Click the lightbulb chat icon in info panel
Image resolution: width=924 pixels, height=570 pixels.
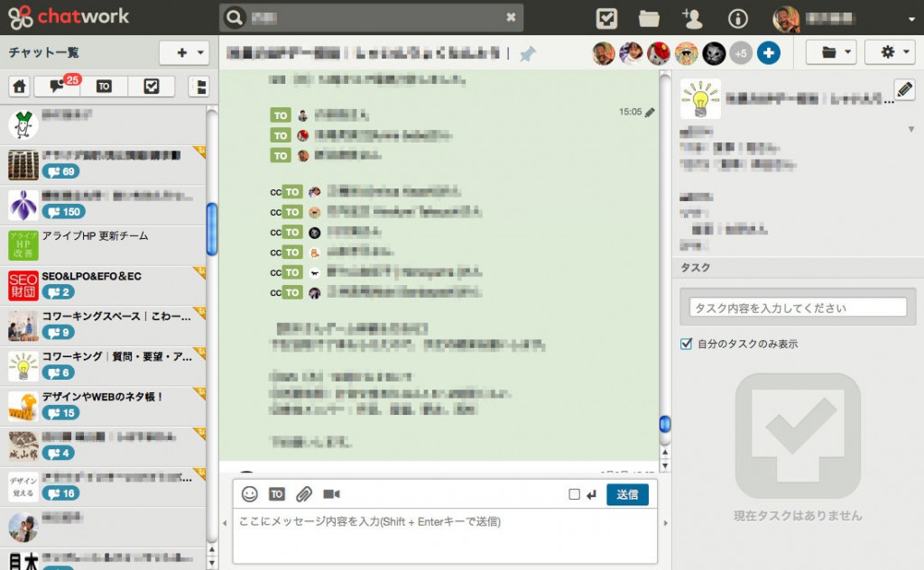[700, 99]
